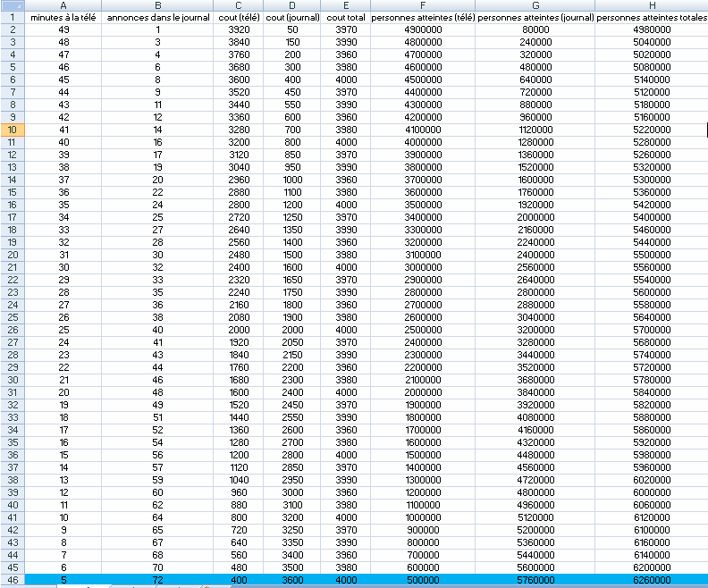Select cell D45 with value 3500

pyautogui.click(x=291, y=567)
